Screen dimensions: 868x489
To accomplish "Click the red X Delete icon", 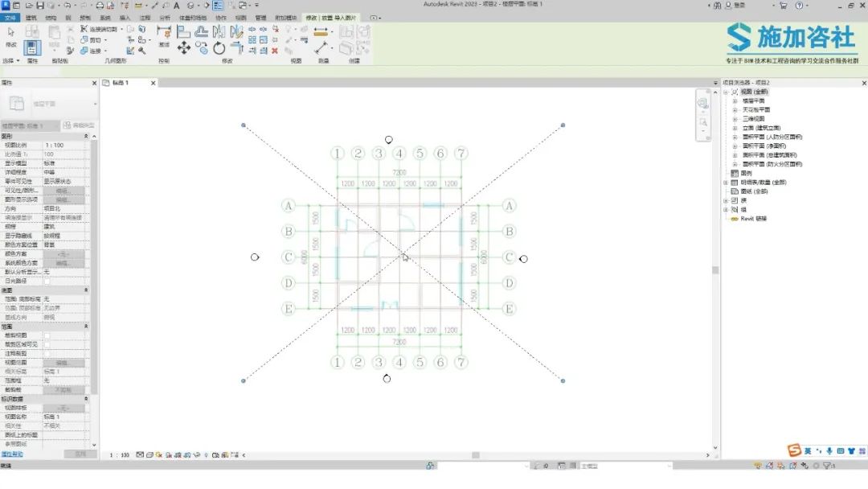I will [x=275, y=51].
